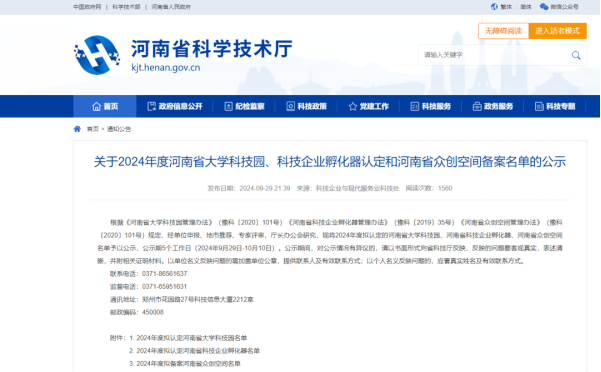Click the 无障碍阅读 button

click(503, 31)
